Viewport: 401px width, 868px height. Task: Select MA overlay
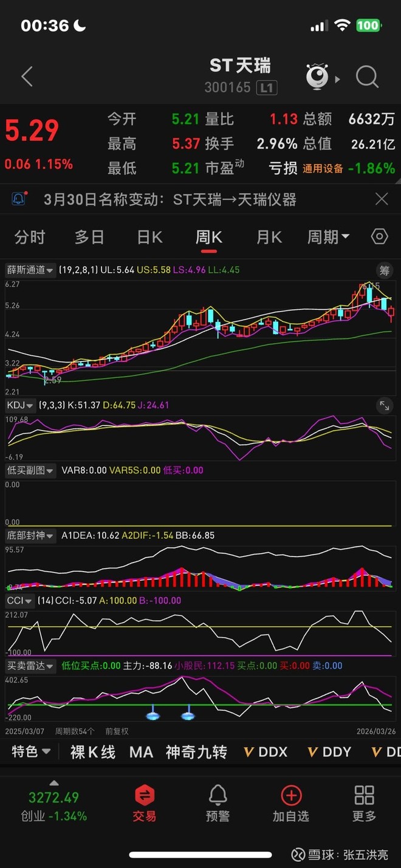(x=141, y=752)
